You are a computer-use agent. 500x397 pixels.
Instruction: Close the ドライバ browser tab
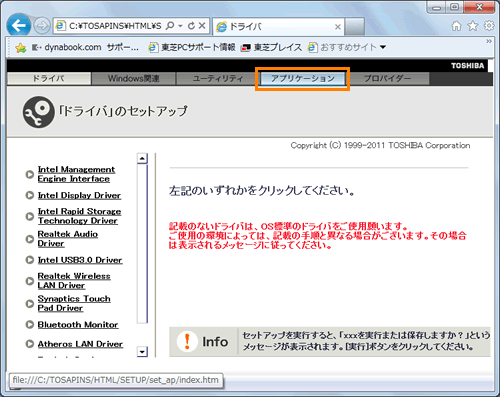point(338,27)
